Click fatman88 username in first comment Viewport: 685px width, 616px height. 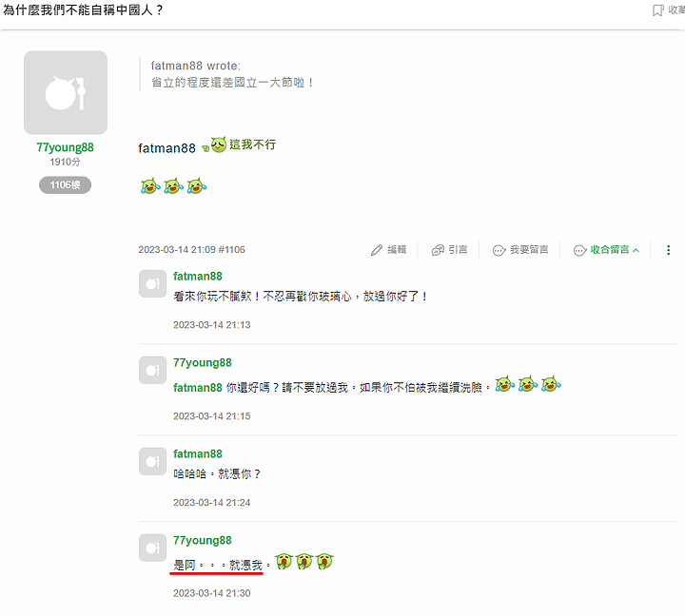pyautogui.click(x=198, y=277)
